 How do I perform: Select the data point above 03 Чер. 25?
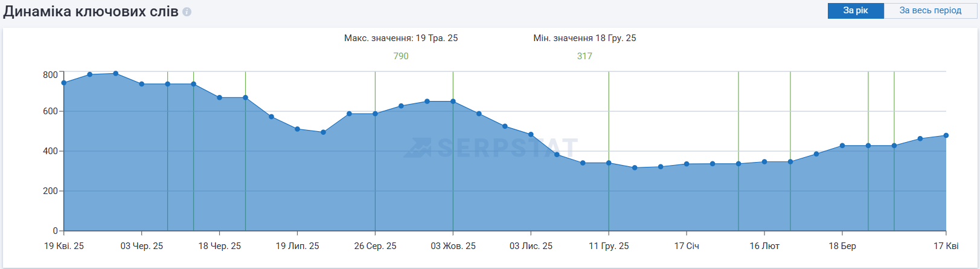pyautogui.click(x=142, y=84)
